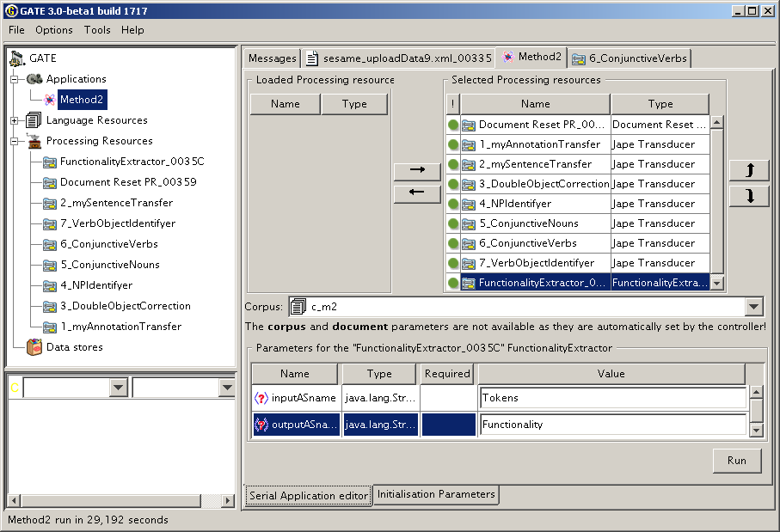
Task: Toggle green status light for 3_DoubleObjectCorrection
Action: pos(452,184)
